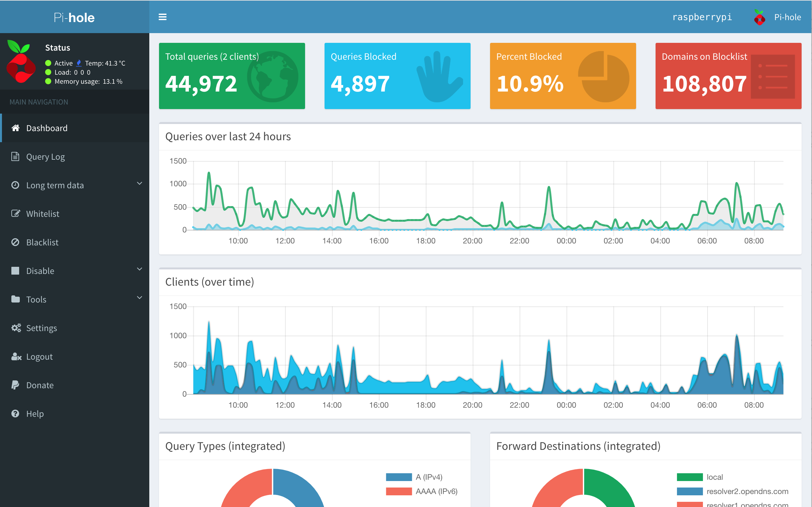Click the green Memory usage status dot
812x507 pixels.
48,81
